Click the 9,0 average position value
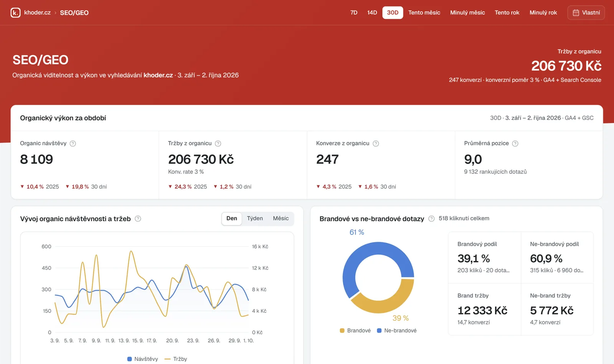The image size is (614, 364). coord(473,159)
